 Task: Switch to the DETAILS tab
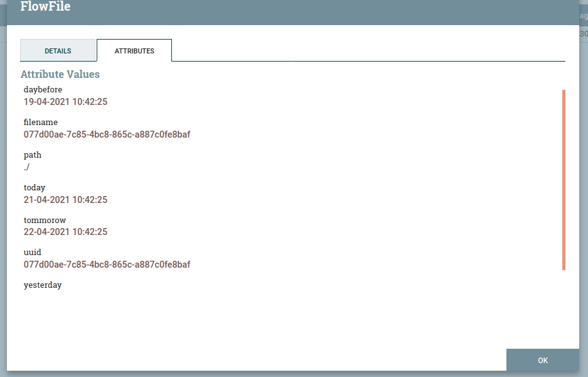pos(58,51)
